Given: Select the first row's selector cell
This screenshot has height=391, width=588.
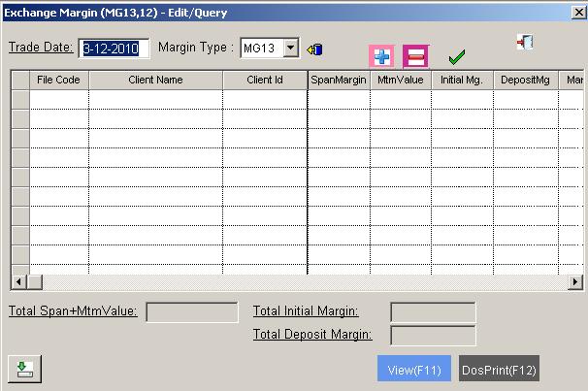Looking at the screenshot, I should [19, 99].
